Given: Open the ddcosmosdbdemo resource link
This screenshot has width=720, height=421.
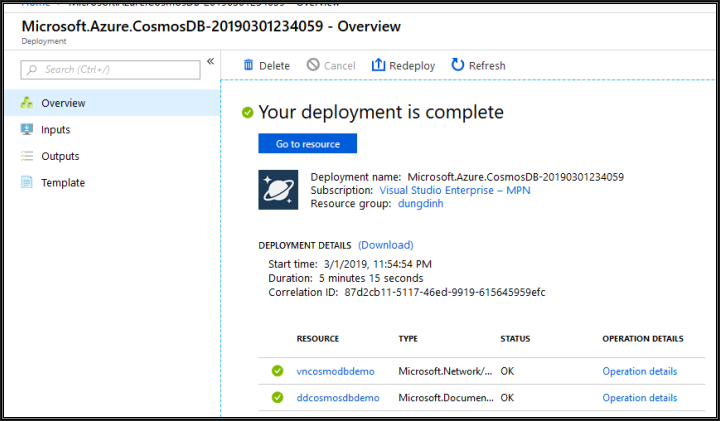Looking at the screenshot, I should 338,397.
